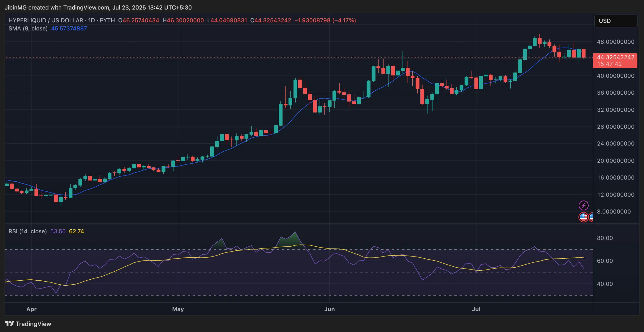
Task: Click the RSI 60.00 axis label
Action: pyautogui.click(x=605, y=261)
